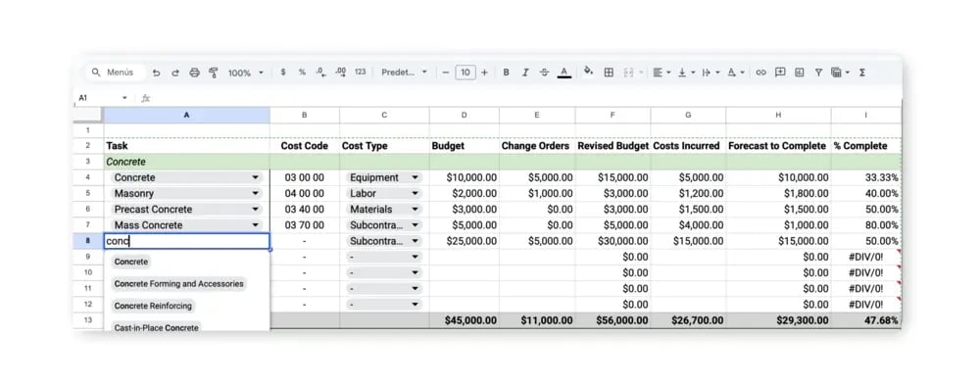The width and height of the screenshot is (980, 386).
Task: Select the #DIV/0! cell in row 9
Action: point(866,257)
